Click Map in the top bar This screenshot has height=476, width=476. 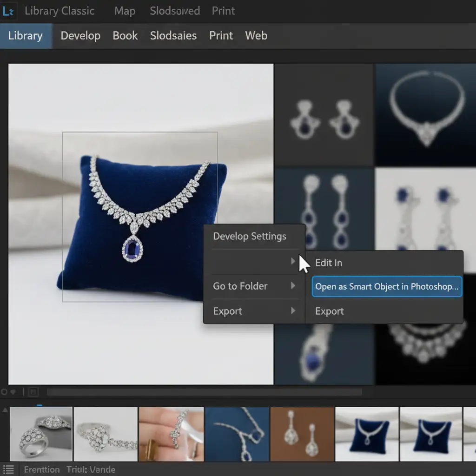[x=125, y=11]
